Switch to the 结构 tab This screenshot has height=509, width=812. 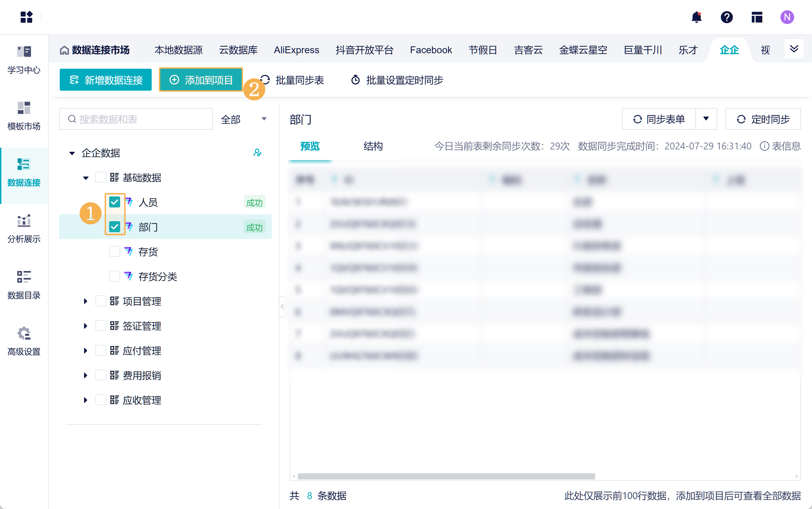click(373, 146)
